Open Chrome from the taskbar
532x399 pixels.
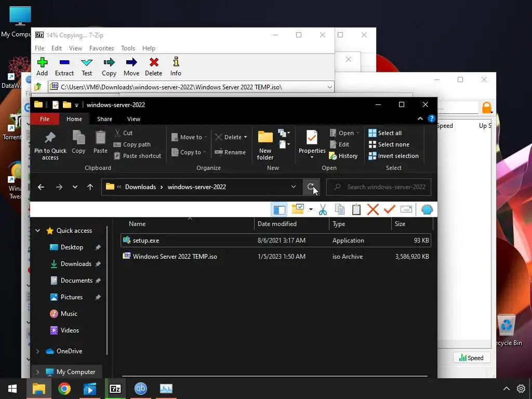[x=64, y=389]
